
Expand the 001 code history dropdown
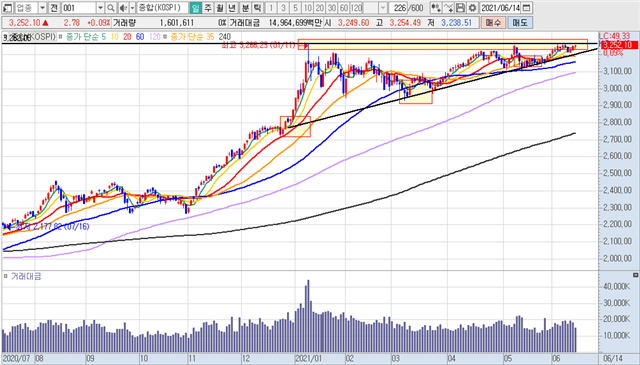tap(100, 8)
